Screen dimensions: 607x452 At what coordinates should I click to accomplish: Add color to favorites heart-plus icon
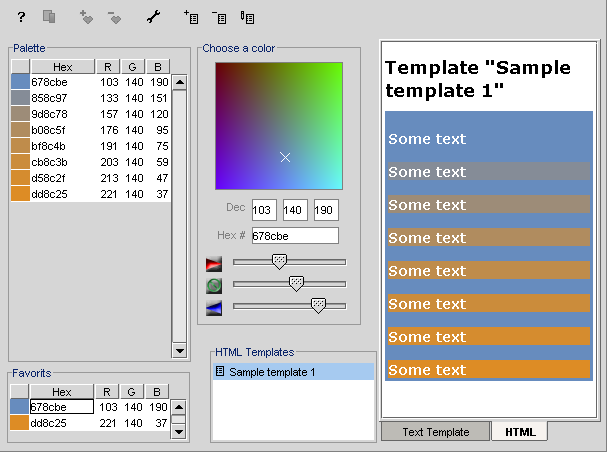point(86,17)
